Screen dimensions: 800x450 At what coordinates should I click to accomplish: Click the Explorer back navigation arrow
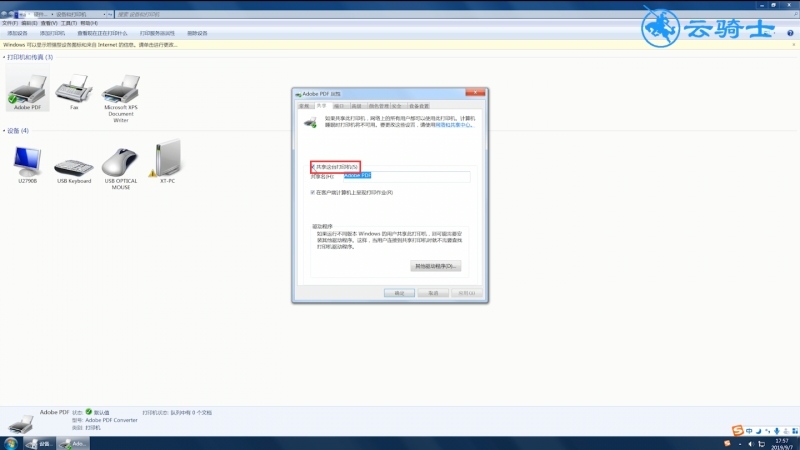(4, 14)
